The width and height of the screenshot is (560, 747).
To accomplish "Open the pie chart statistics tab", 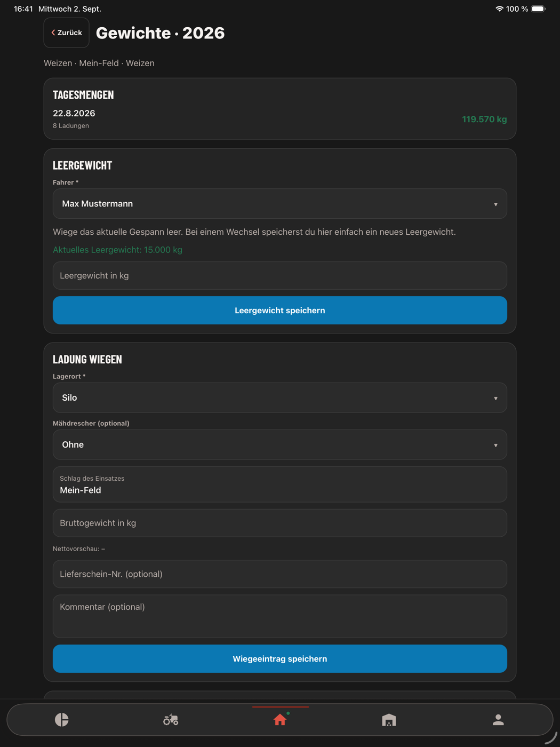I will point(62,720).
